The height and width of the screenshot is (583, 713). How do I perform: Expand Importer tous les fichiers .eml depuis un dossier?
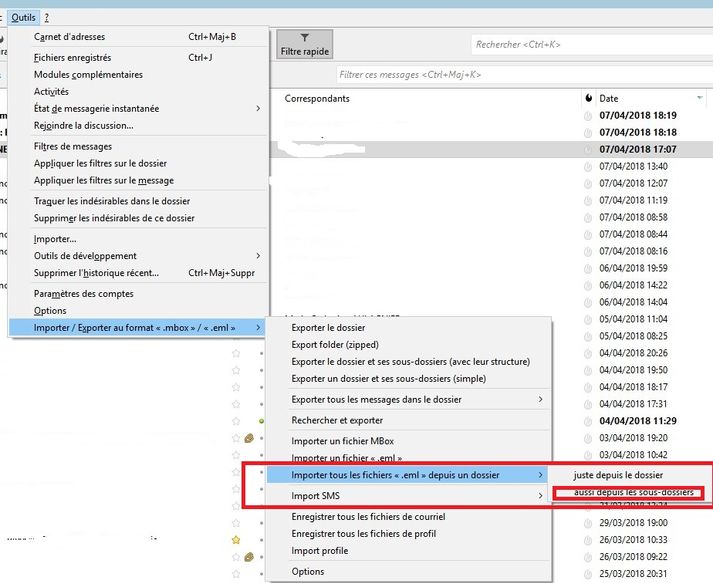coord(407,475)
